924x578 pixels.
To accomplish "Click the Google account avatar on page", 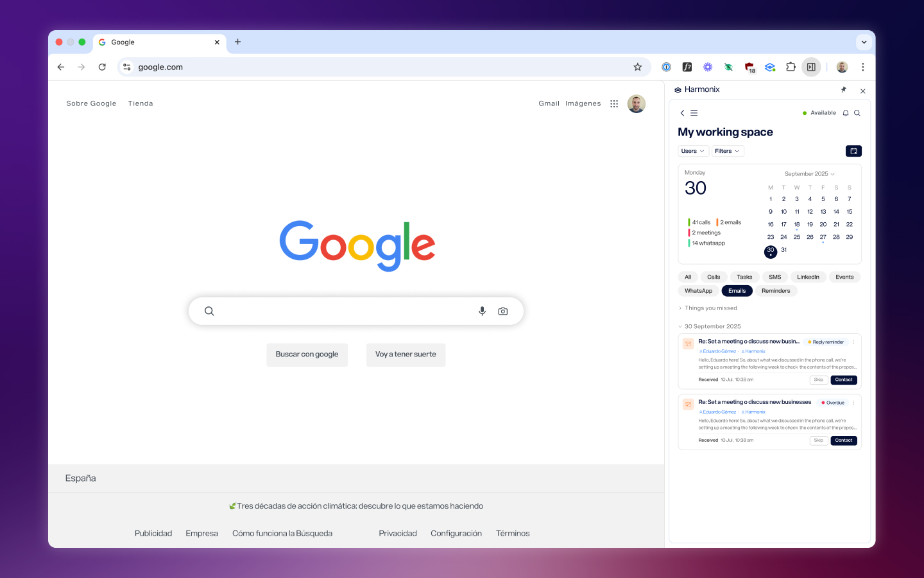I will tap(637, 104).
